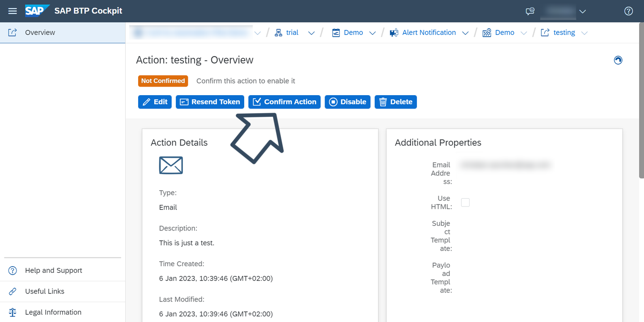Click the "Action: testing - Overview" title

(x=195, y=60)
